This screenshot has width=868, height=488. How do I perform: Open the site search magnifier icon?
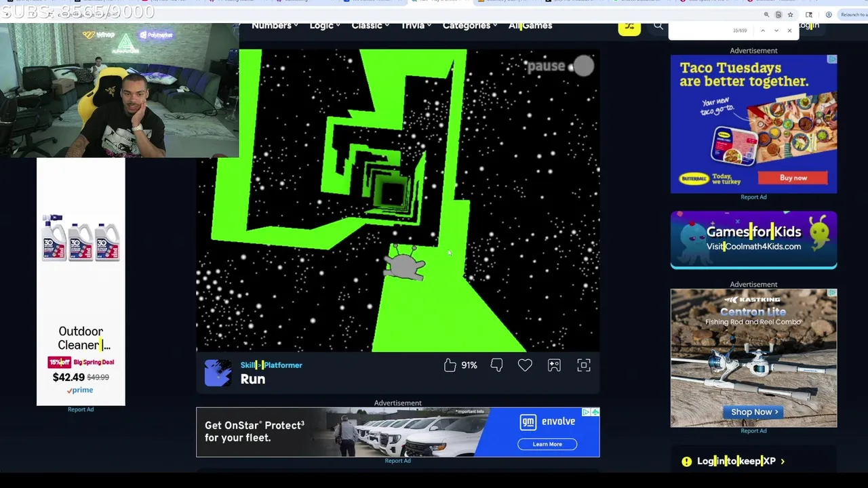[658, 26]
